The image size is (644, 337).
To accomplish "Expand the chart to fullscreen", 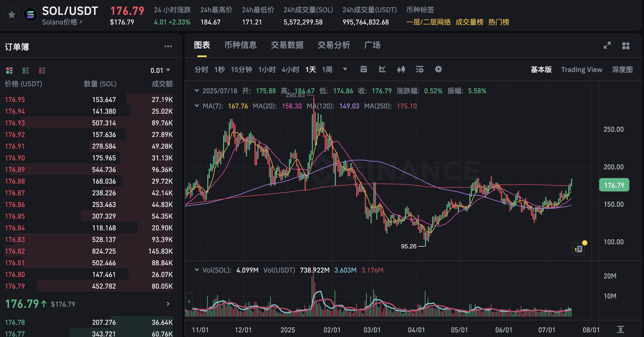I will point(607,45).
